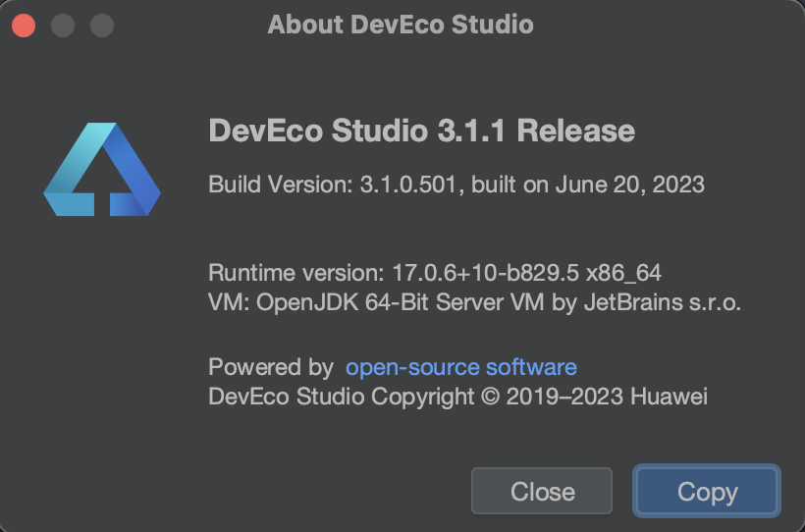Open the open-source software link

click(x=461, y=367)
